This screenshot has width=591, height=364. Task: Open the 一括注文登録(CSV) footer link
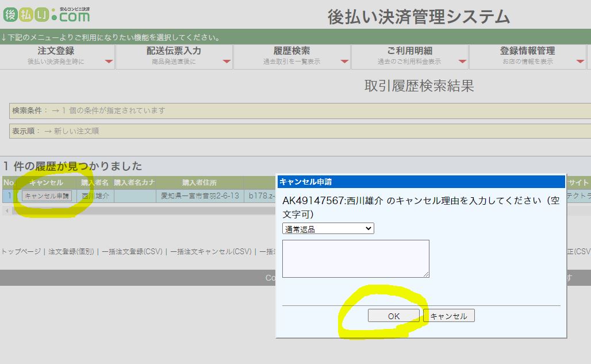132,251
